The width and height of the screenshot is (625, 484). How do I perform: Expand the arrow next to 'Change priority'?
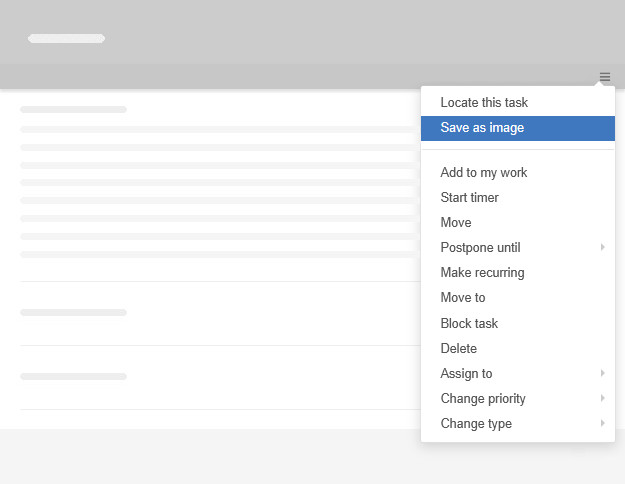[603, 399]
